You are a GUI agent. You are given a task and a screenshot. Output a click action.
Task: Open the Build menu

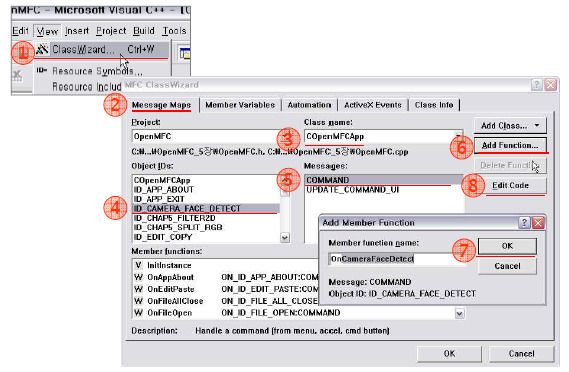pos(144,31)
